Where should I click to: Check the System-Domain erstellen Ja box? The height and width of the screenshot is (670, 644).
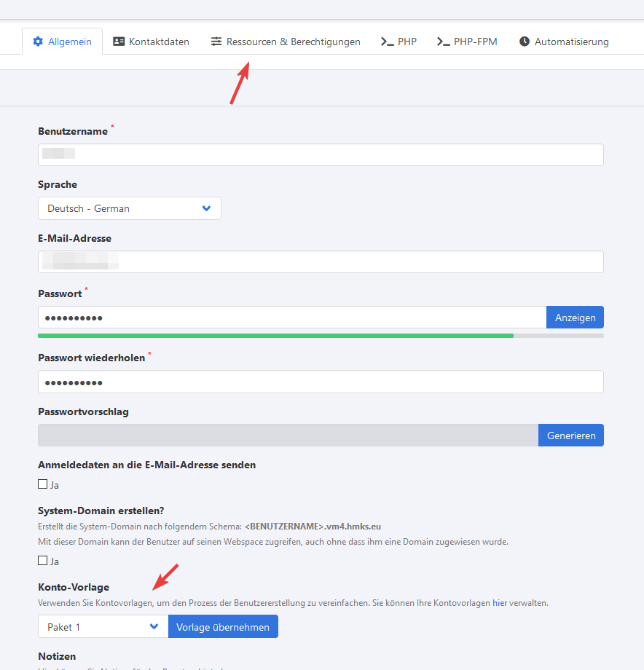[x=43, y=561]
